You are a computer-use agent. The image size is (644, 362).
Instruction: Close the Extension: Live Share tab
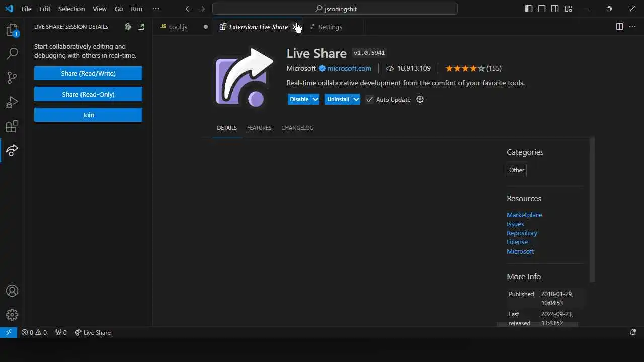296,27
